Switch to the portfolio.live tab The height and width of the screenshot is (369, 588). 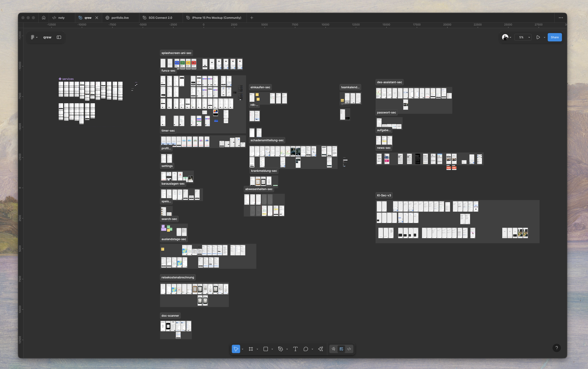(x=120, y=17)
